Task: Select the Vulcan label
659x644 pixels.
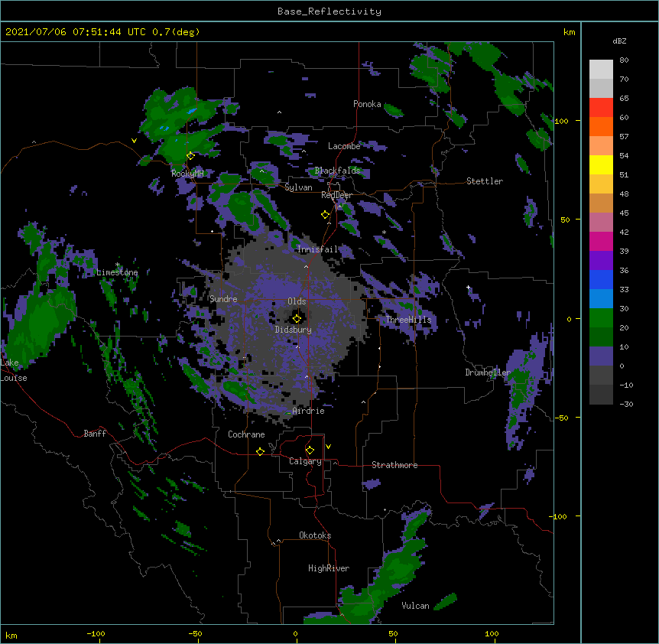Action: coord(415,606)
